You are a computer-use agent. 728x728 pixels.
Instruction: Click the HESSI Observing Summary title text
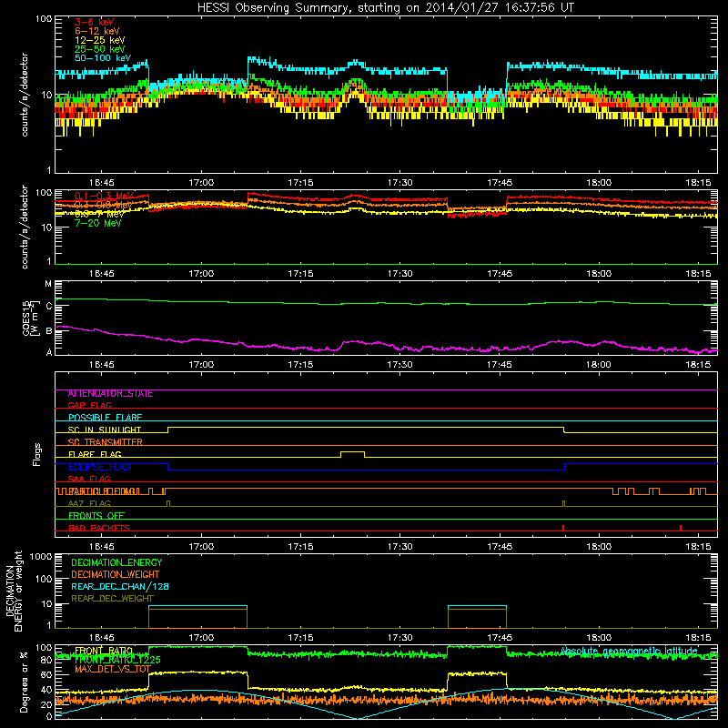386,8
